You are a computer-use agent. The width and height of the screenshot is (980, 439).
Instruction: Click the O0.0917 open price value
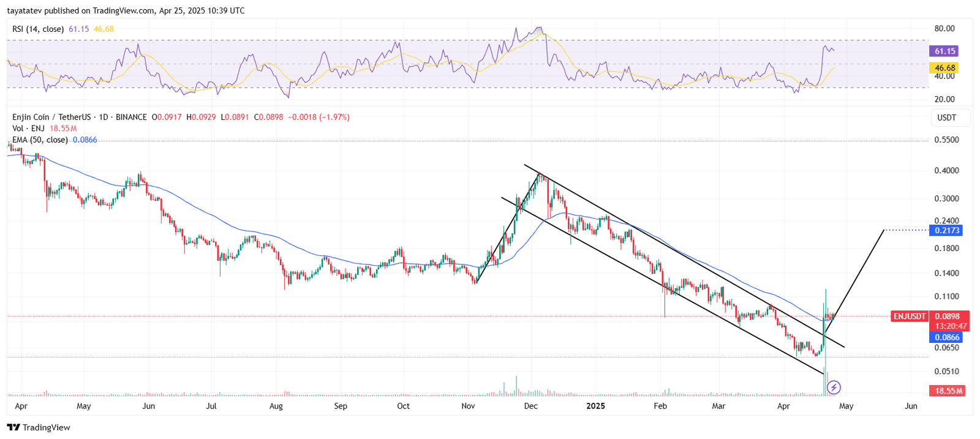(167, 117)
